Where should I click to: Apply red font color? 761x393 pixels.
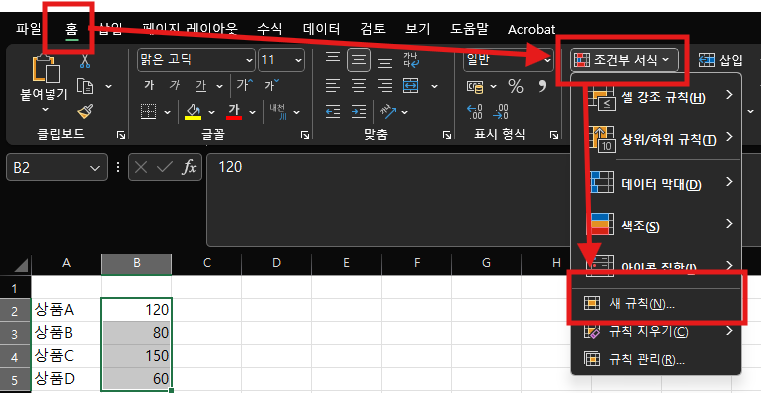(234, 112)
